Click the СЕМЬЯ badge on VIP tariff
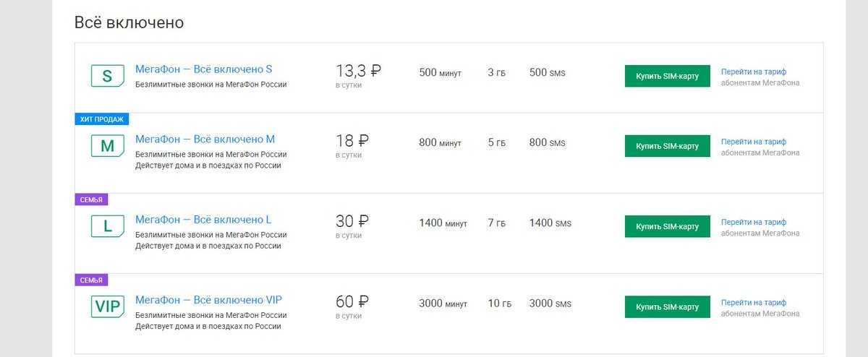868x357 pixels. 91,280
